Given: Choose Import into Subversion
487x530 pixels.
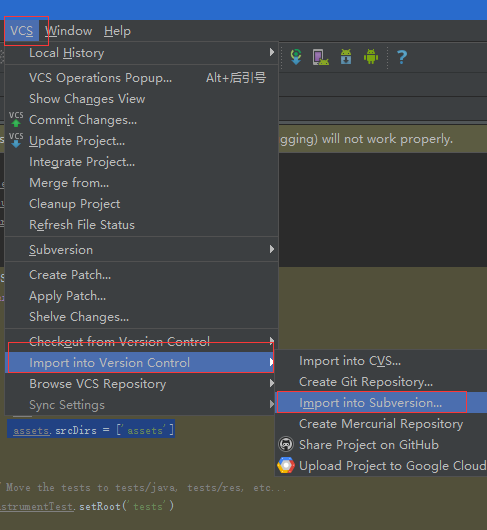Looking at the screenshot, I should pyautogui.click(x=381, y=403).
